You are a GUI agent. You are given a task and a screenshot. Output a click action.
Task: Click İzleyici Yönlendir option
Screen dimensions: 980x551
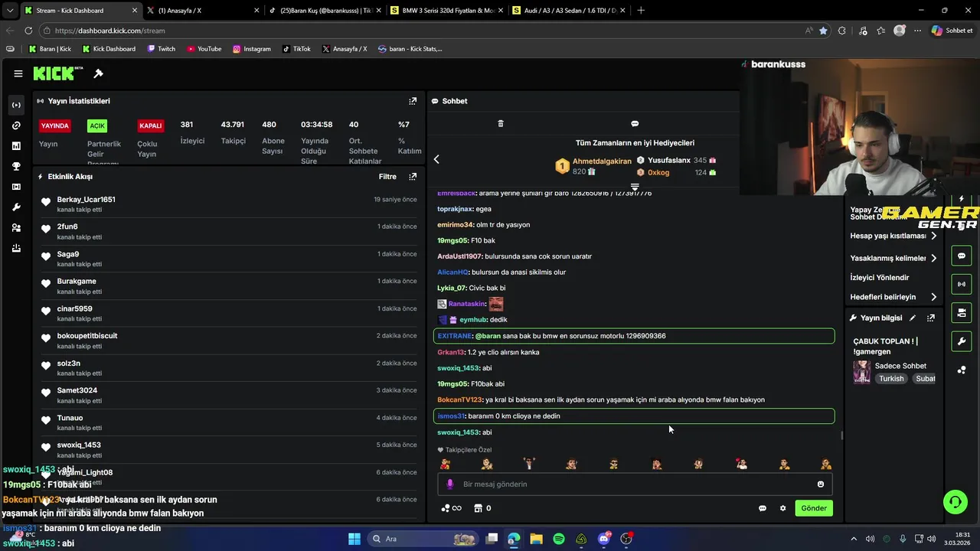pos(880,278)
